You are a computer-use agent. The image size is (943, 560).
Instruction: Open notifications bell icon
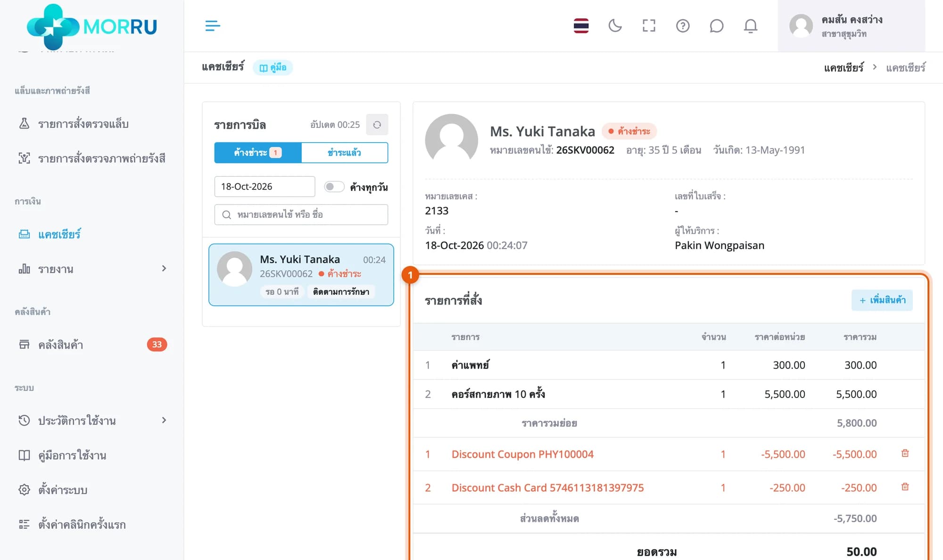tap(751, 26)
